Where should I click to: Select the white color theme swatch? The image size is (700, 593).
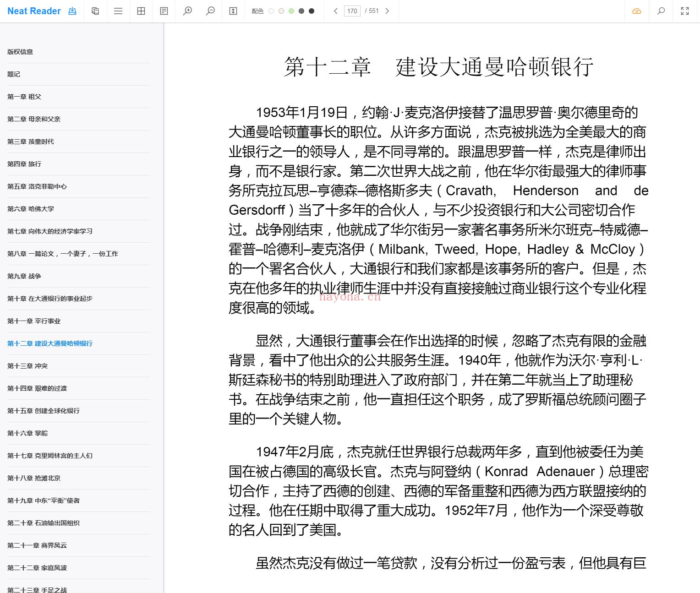click(x=271, y=11)
